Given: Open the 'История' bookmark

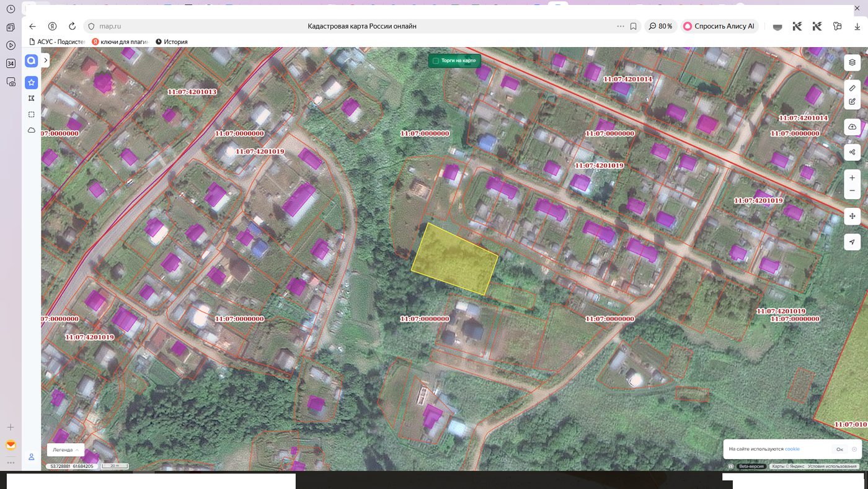Looking at the screenshot, I should pos(172,42).
